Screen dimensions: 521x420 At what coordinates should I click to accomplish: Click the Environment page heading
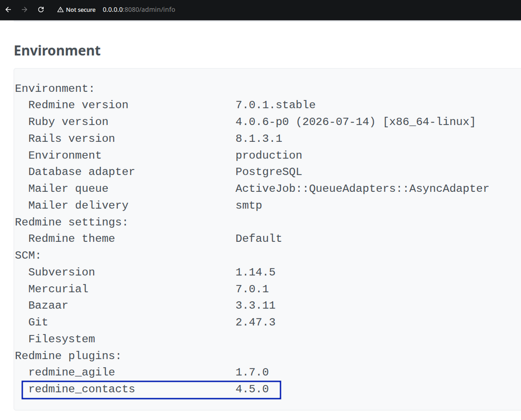(57, 51)
